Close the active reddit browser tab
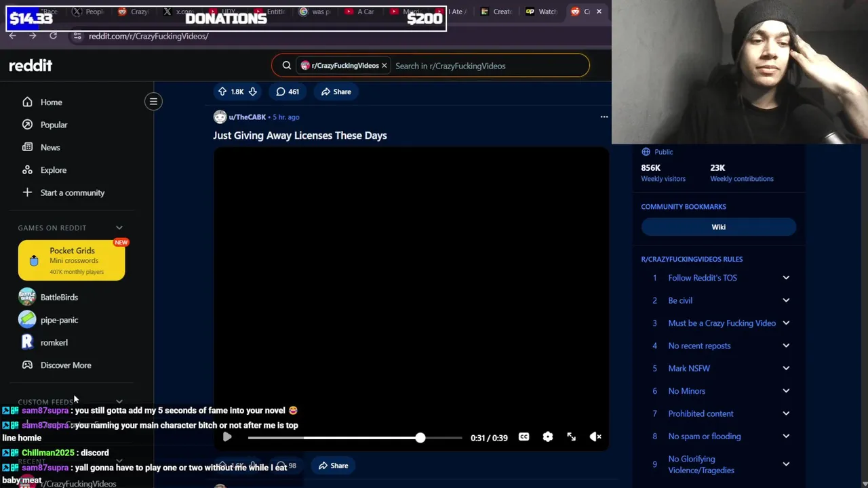This screenshot has height=488, width=868. pyautogui.click(x=599, y=12)
